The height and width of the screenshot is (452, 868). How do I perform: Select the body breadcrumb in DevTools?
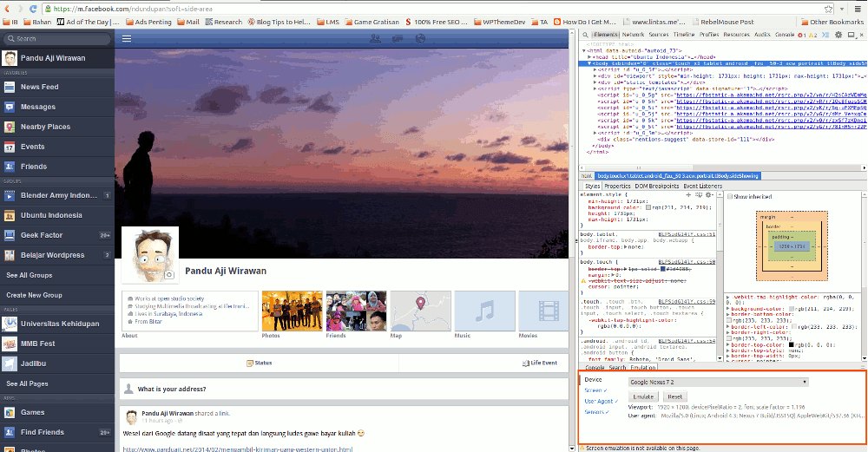click(678, 175)
